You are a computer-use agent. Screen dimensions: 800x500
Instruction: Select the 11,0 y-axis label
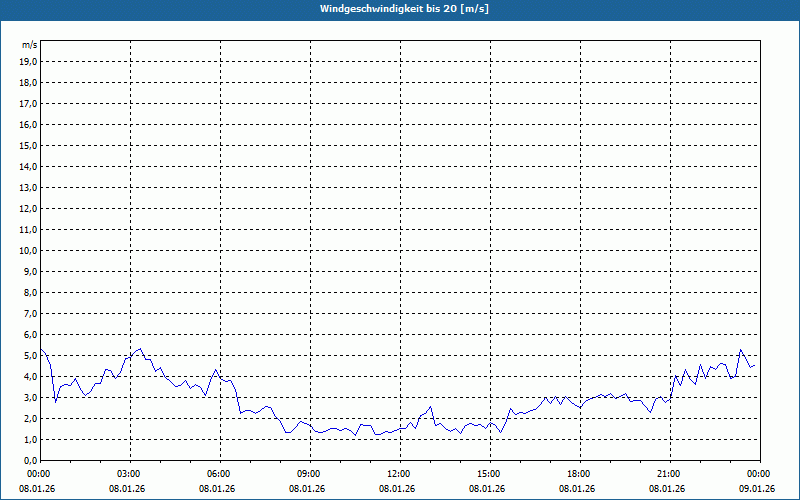tap(28, 230)
